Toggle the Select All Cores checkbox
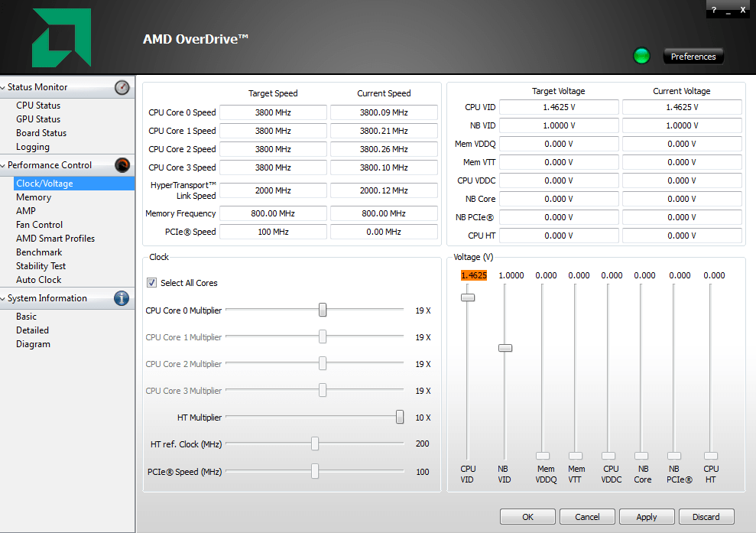 pyautogui.click(x=152, y=283)
